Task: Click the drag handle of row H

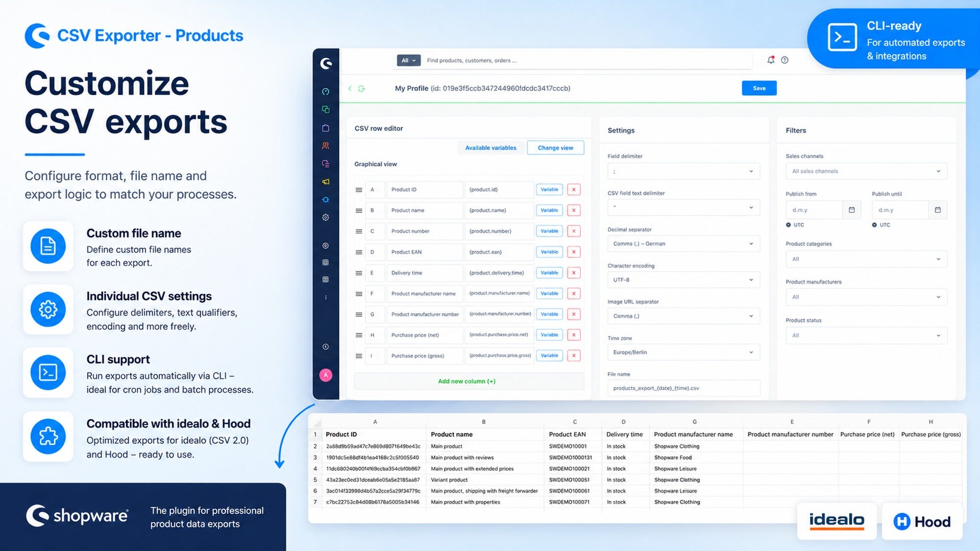Action: pos(359,335)
